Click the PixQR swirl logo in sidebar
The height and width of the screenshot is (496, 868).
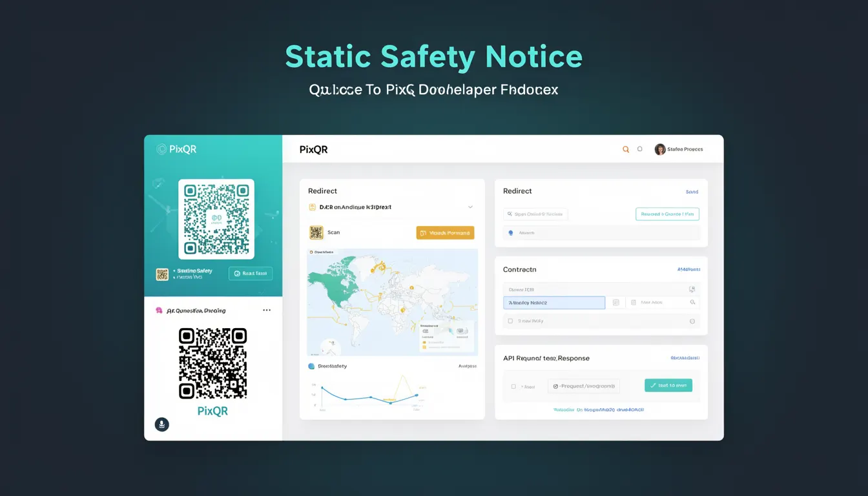(x=161, y=149)
